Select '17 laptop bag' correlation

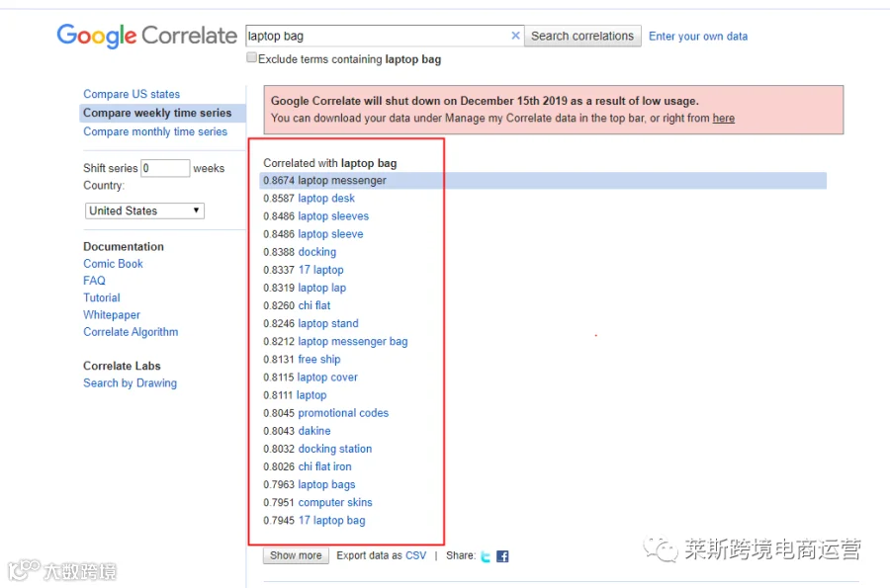[331, 521]
